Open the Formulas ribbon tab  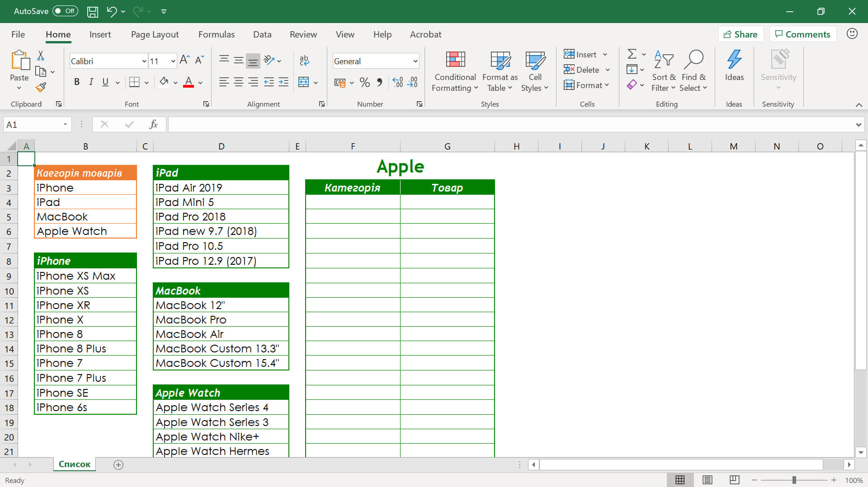pos(216,34)
